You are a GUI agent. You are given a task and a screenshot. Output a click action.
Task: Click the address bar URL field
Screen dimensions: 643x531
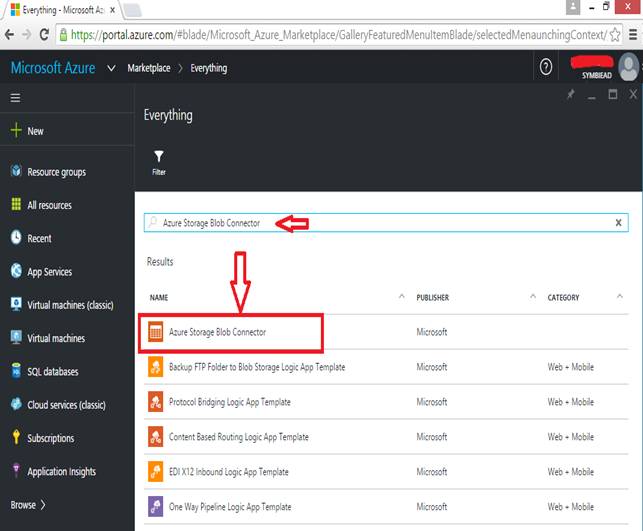339,35
